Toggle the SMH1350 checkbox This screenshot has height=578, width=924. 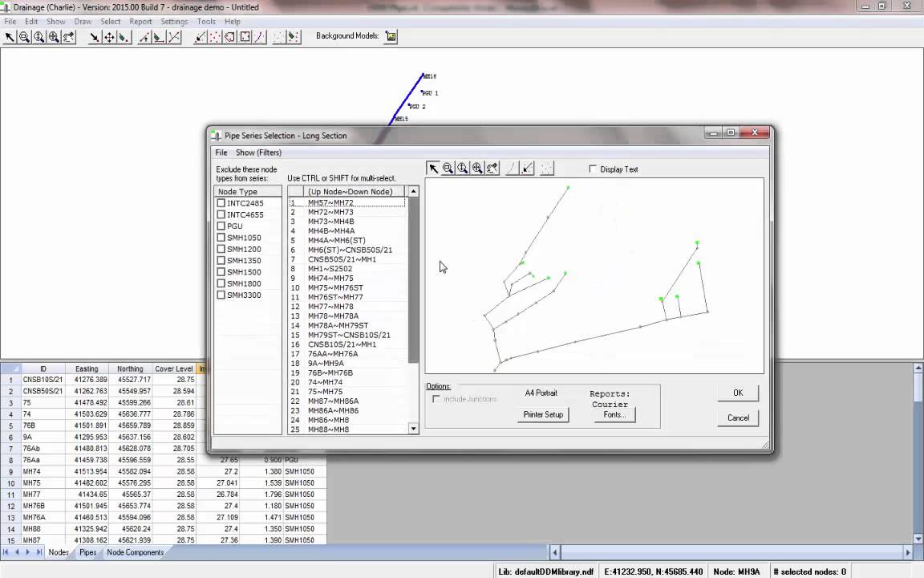[221, 261]
